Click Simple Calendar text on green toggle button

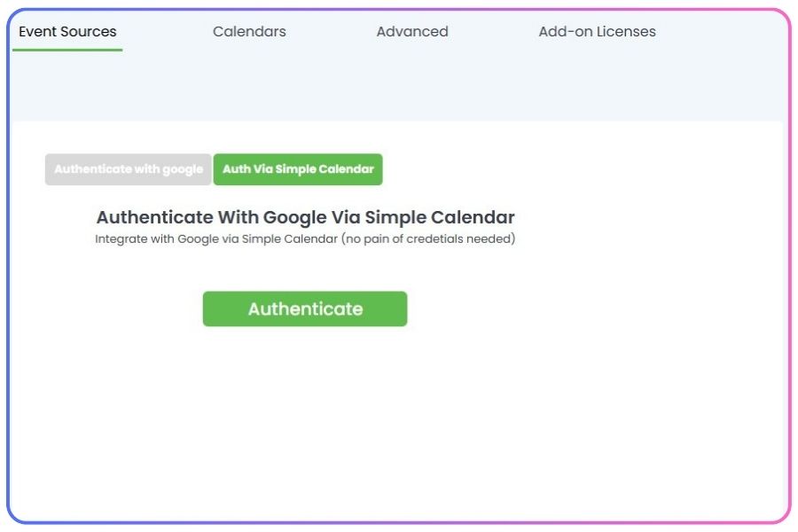point(325,169)
